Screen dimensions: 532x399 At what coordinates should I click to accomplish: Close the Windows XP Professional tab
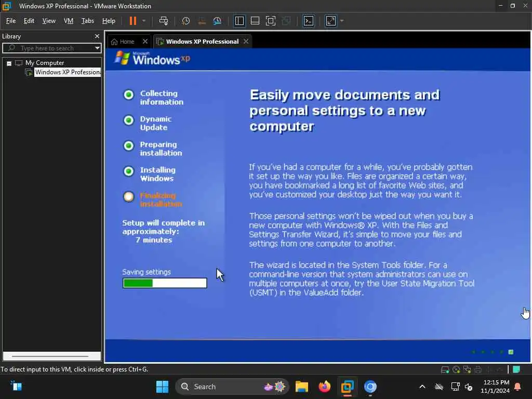point(246,42)
